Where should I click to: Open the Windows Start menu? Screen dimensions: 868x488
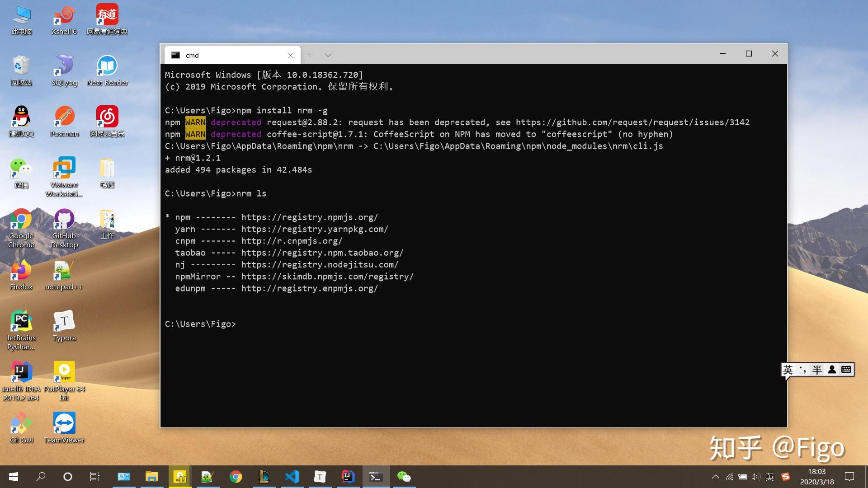[14, 477]
